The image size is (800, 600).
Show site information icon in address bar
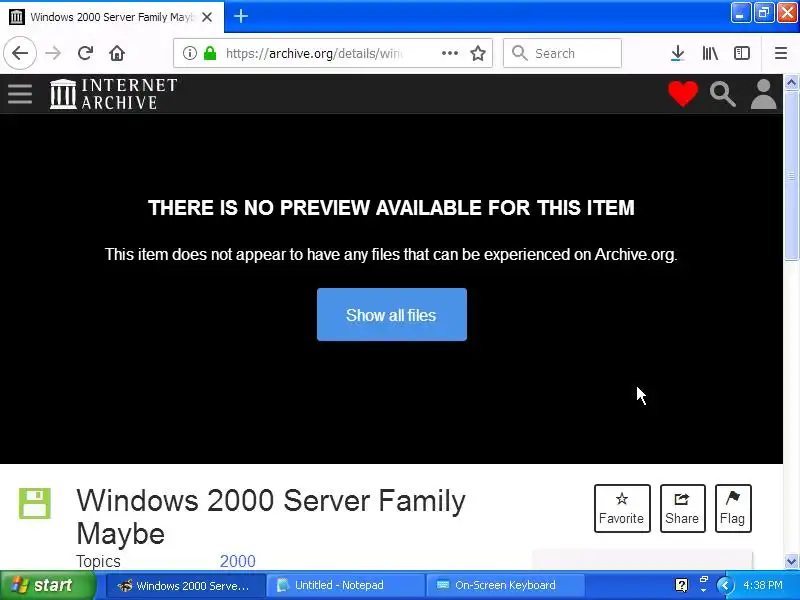(189, 53)
